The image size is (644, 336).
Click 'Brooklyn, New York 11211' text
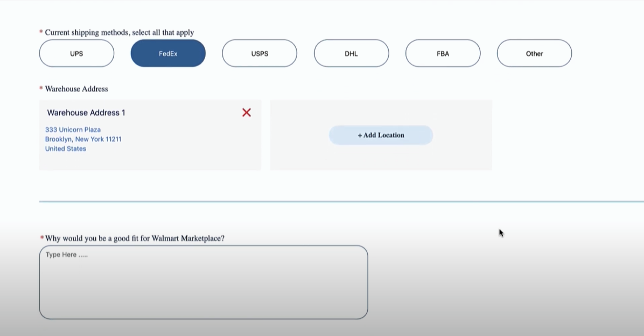83,139
